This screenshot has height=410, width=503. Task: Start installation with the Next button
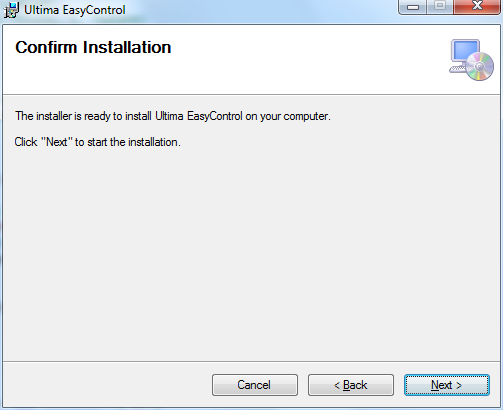pos(447,385)
